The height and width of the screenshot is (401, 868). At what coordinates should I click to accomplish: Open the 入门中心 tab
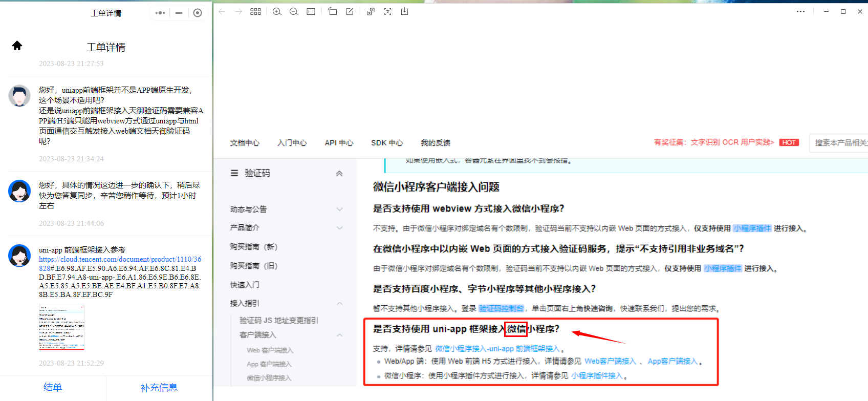point(292,143)
